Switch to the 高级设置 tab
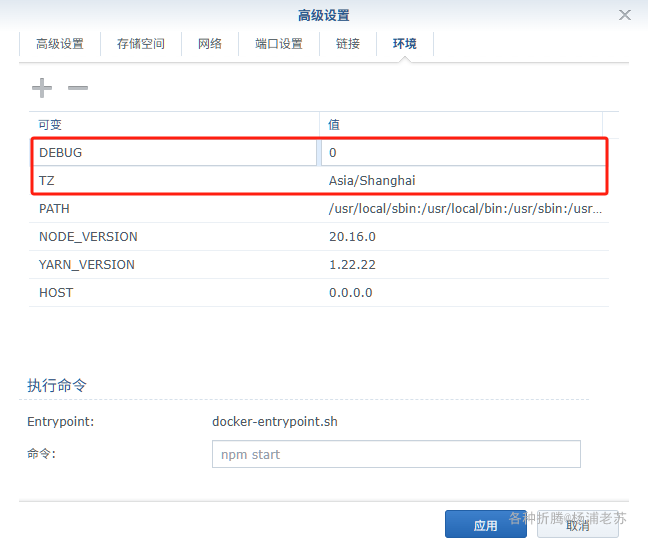The height and width of the screenshot is (545, 648). tap(60, 44)
